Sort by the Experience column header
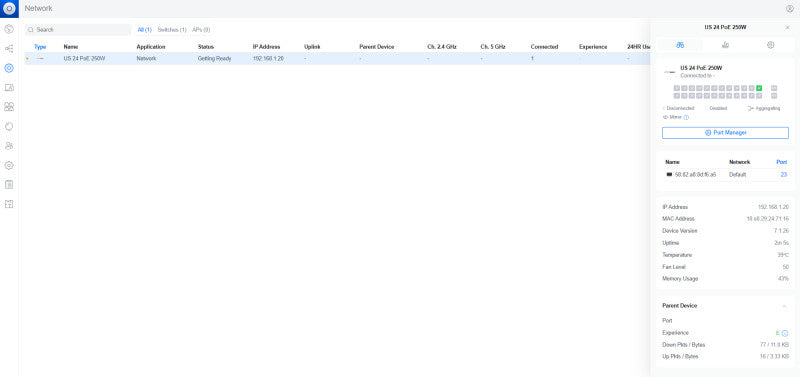Image resolution: width=800 pixels, height=377 pixels. [x=593, y=47]
